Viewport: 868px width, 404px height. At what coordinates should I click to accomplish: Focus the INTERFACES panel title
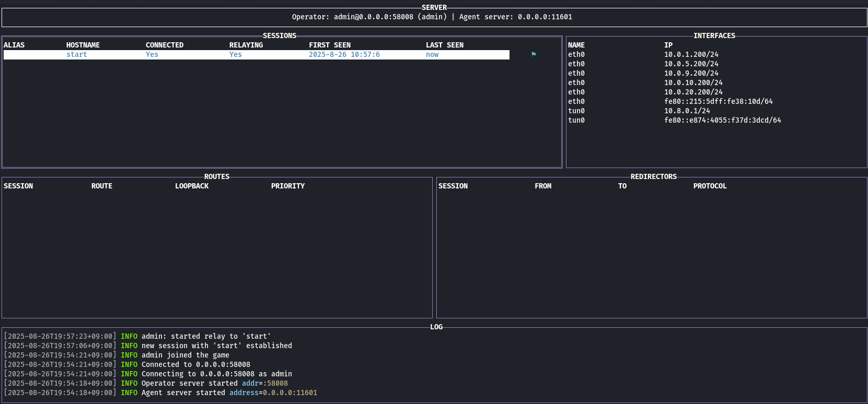click(x=714, y=36)
